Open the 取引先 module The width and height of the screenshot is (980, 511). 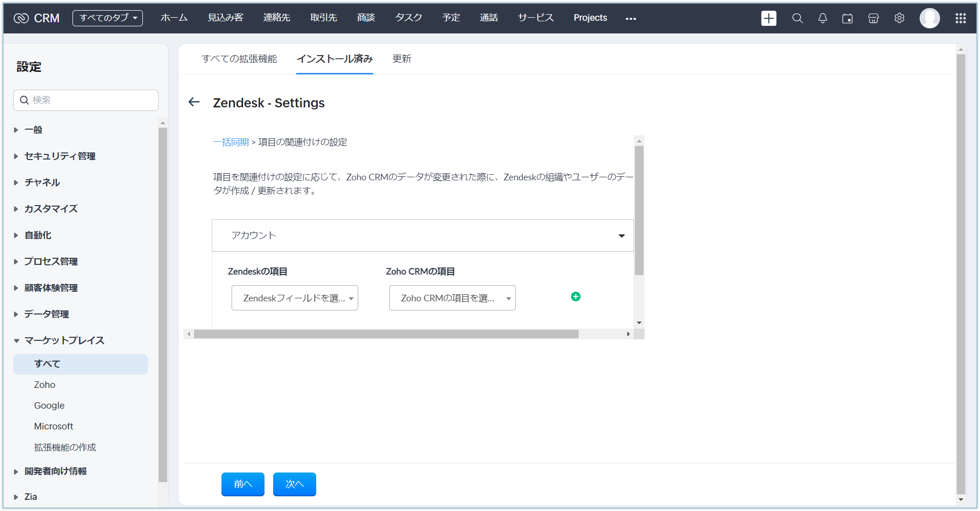coord(324,18)
